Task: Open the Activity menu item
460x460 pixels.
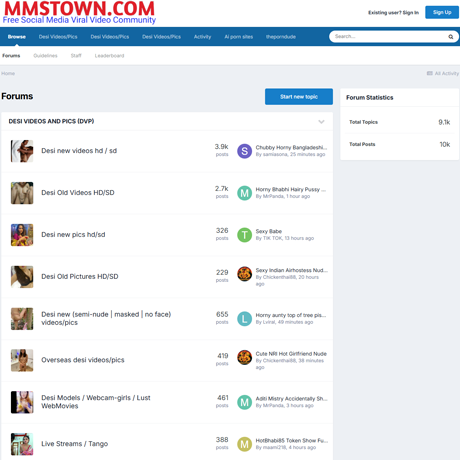Action: coord(202,37)
